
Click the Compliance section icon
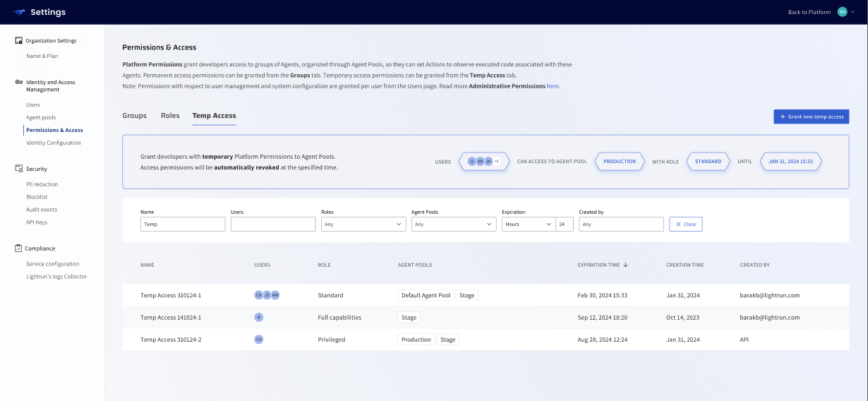pyautogui.click(x=19, y=249)
